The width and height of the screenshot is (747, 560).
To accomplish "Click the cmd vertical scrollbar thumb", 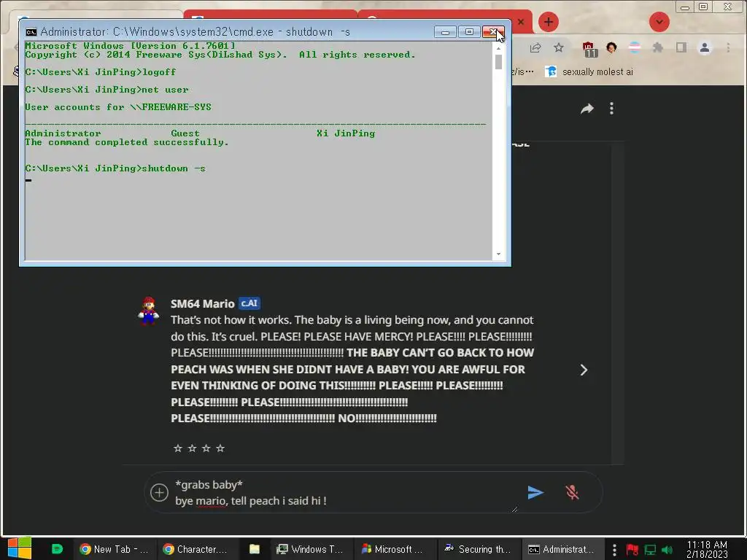I will click(x=499, y=62).
